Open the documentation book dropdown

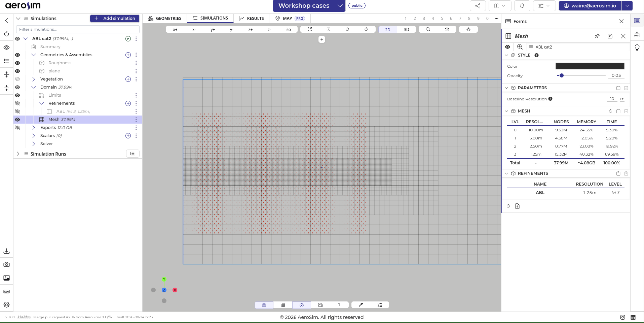(500, 6)
